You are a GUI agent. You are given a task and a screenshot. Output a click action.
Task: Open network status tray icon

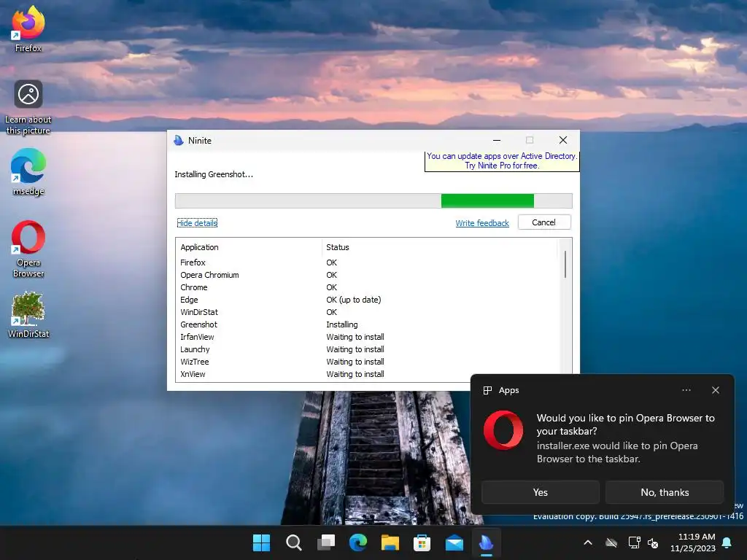[x=634, y=542]
